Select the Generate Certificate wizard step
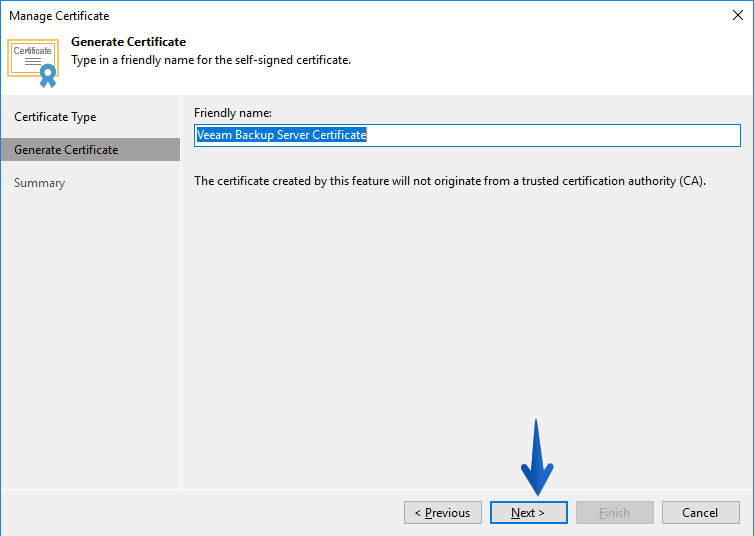 90,150
